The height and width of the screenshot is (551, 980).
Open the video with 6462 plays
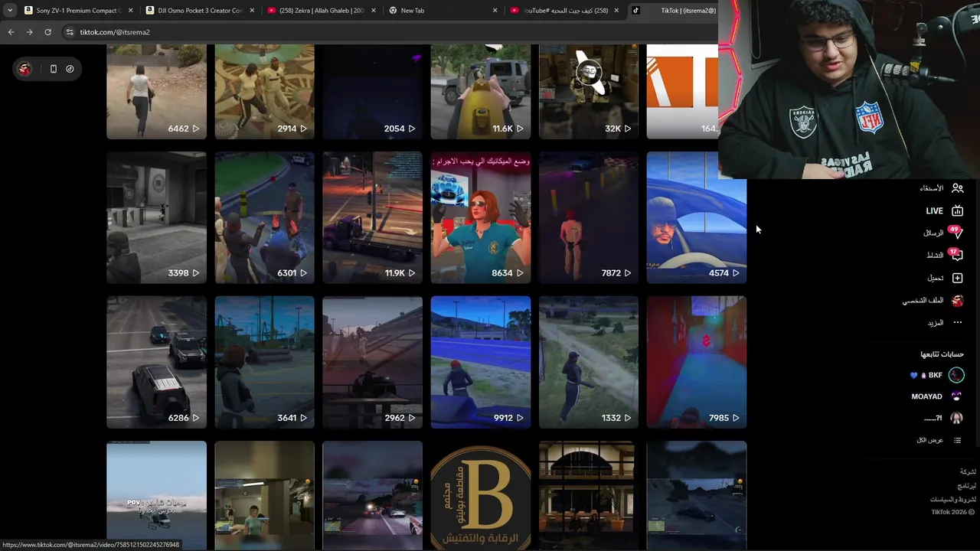156,92
